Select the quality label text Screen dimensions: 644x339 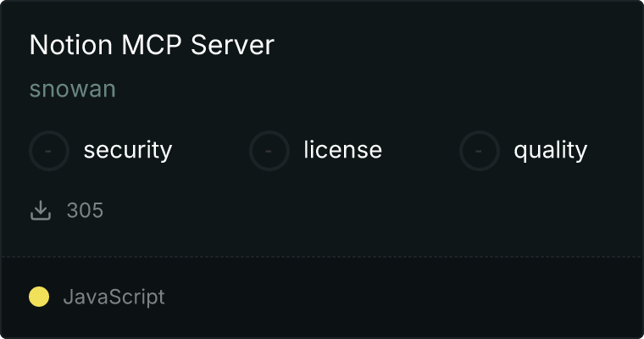[550, 150]
